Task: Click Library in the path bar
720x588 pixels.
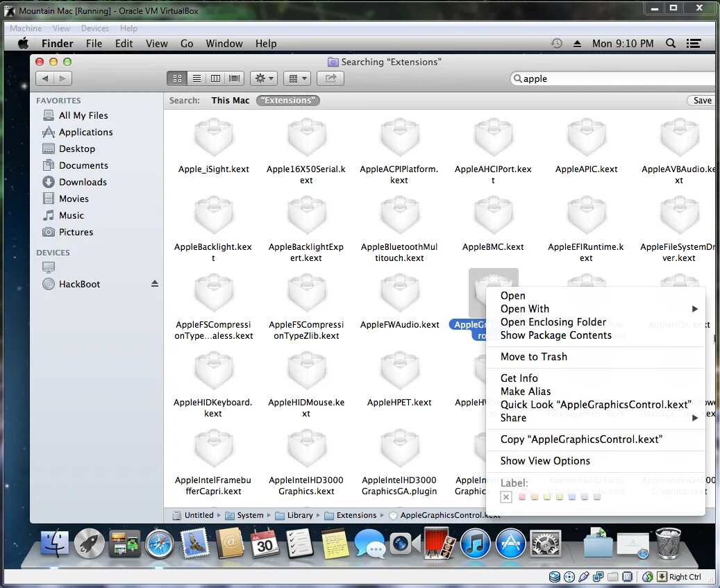Action: coord(294,516)
